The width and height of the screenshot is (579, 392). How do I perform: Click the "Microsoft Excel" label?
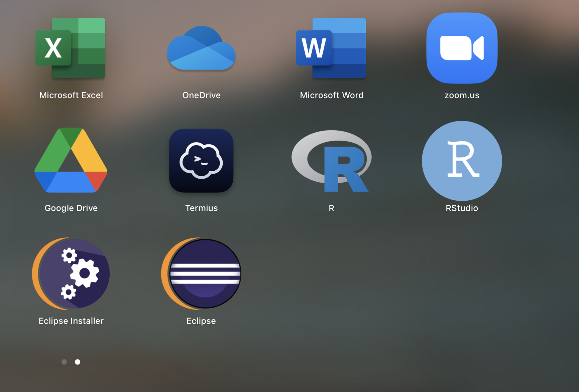[71, 95]
